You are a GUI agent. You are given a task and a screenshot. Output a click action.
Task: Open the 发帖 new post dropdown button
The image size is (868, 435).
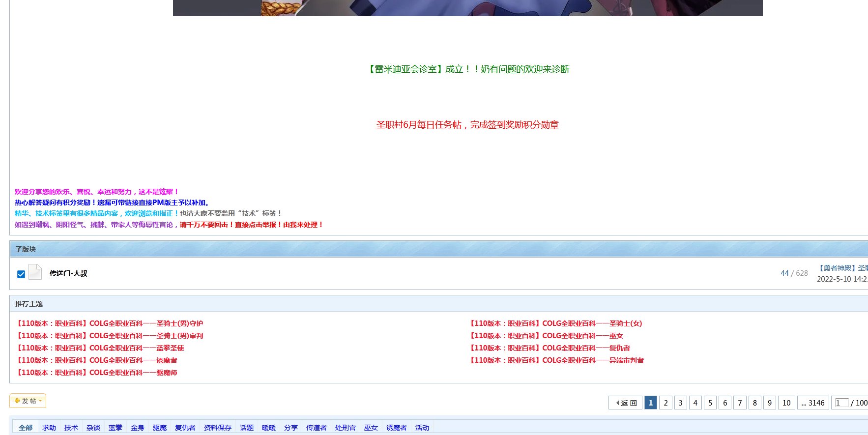28,401
